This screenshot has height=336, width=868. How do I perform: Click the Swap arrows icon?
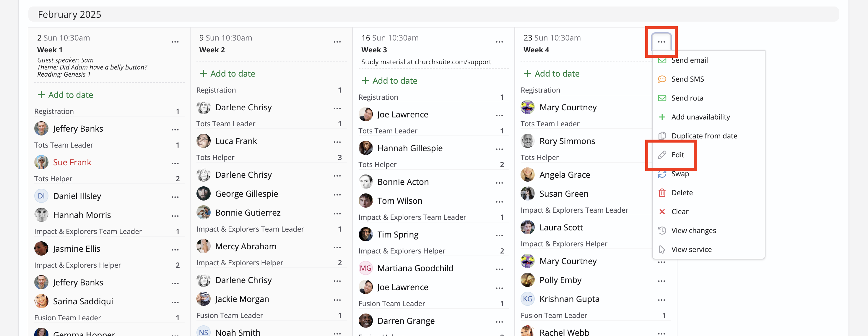coord(662,174)
